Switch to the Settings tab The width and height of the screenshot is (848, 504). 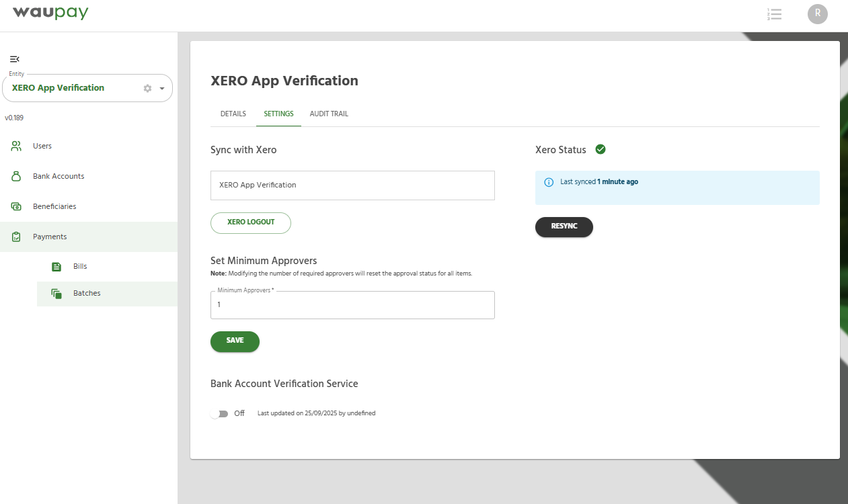tap(278, 114)
